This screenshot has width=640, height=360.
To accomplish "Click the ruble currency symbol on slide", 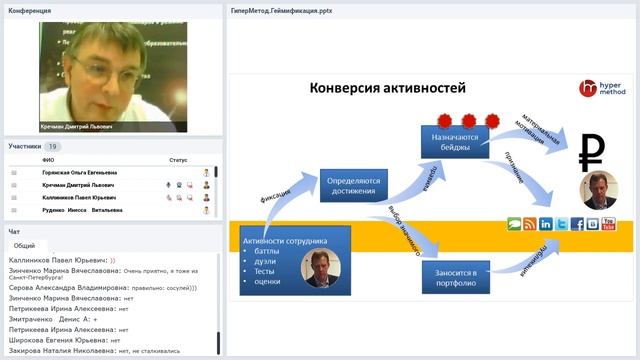I will (x=591, y=153).
